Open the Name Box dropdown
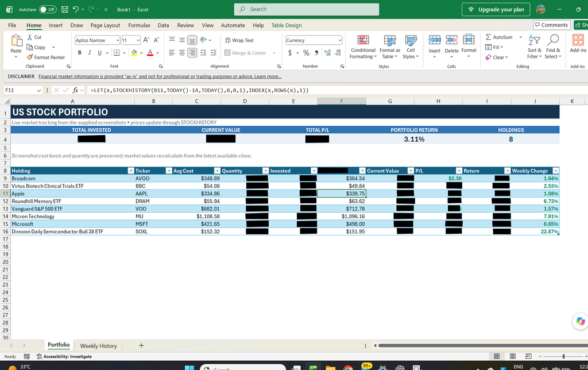Viewport: 588px width, 370px height. coord(38,90)
